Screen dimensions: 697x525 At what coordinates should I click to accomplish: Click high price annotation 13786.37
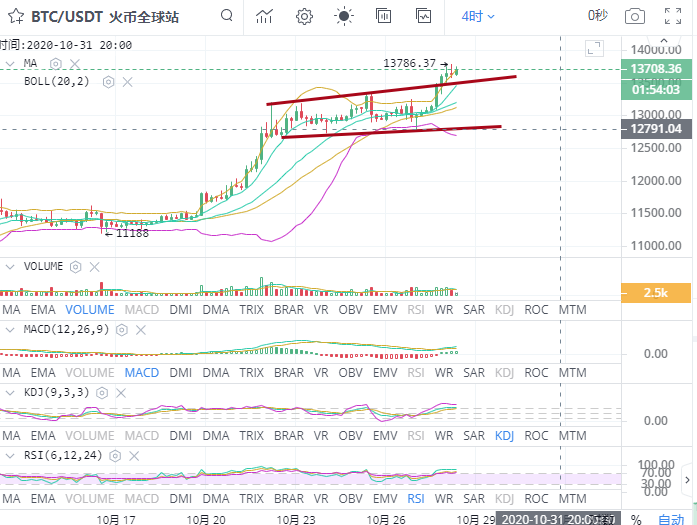click(409, 64)
